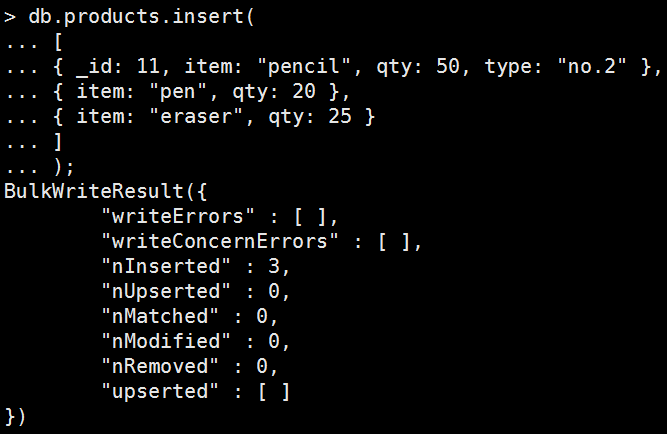Click the "pencil" item string
The width and height of the screenshot is (667, 434).
(304, 67)
